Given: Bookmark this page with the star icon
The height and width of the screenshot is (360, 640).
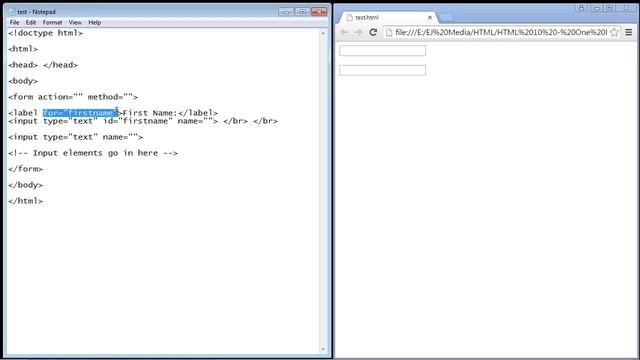Looking at the screenshot, I should [614, 32].
